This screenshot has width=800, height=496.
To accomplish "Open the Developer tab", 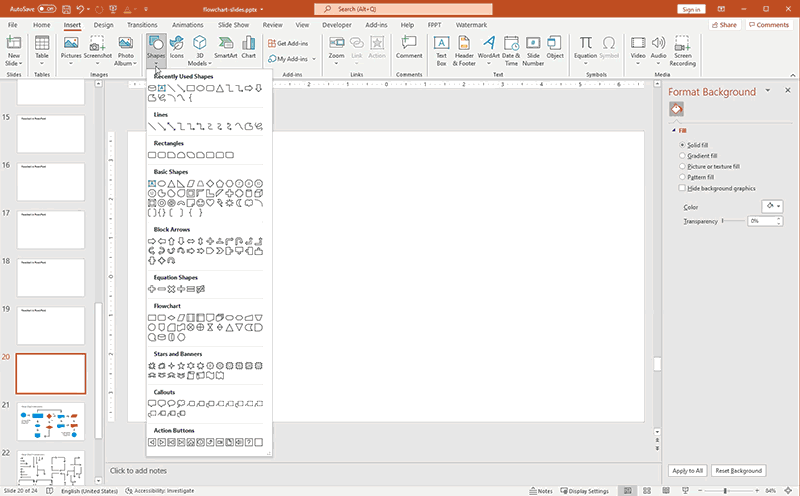I will tap(337, 24).
